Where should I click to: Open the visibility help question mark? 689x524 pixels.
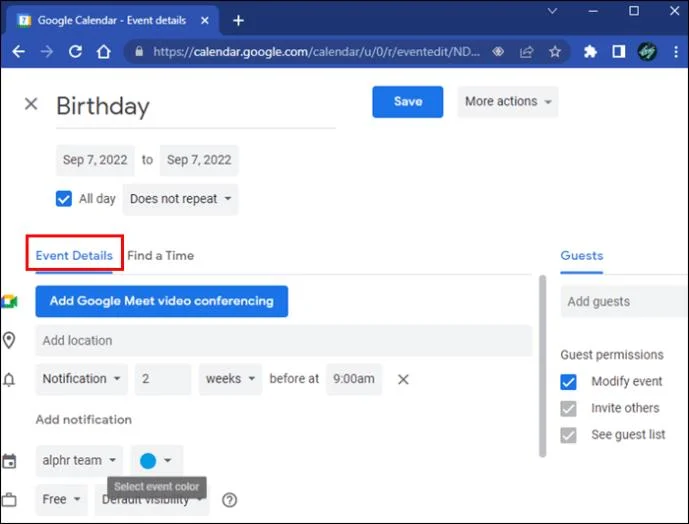coord(229,500)
